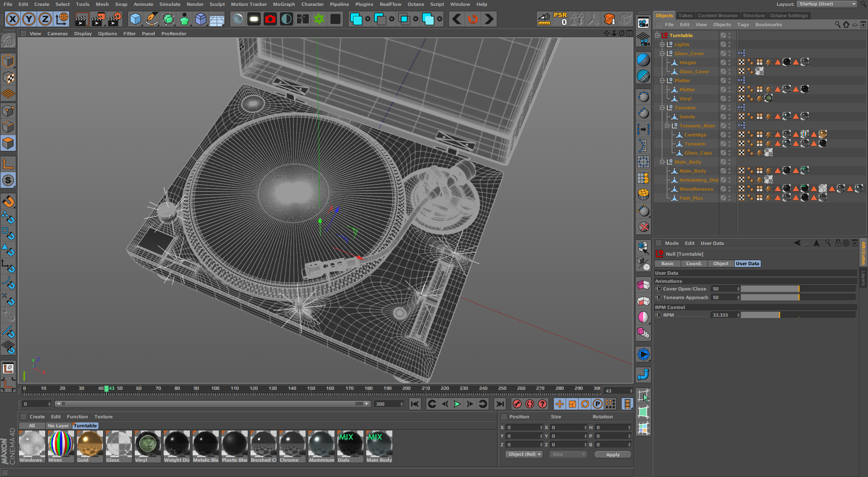Click the Cube primitive icon
The height and width of the screenshot is (477, 868).
[x=135, y=19]
